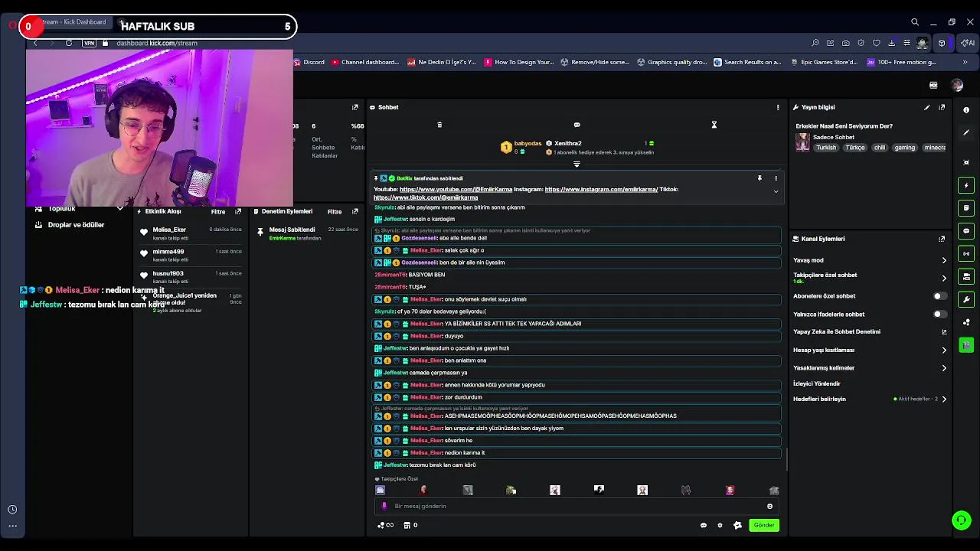Open the TikTok link in pinned message

(426, 197)
